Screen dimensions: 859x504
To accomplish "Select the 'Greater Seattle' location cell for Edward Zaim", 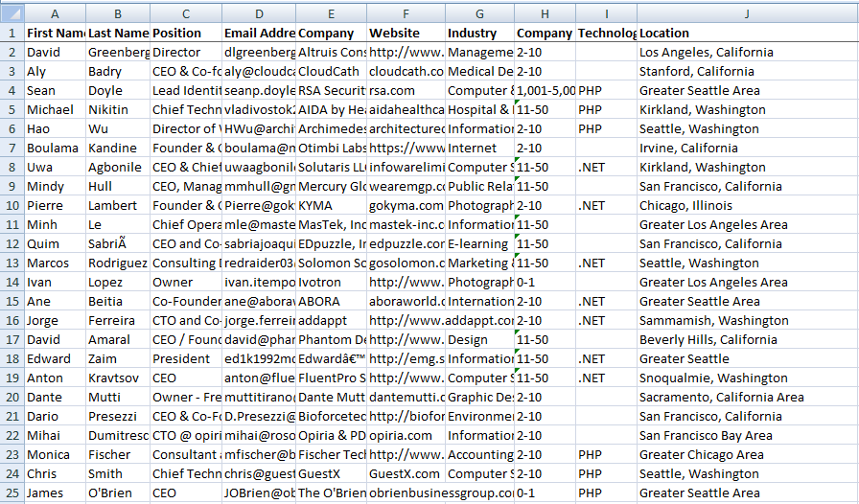I will tap(747, 358).
